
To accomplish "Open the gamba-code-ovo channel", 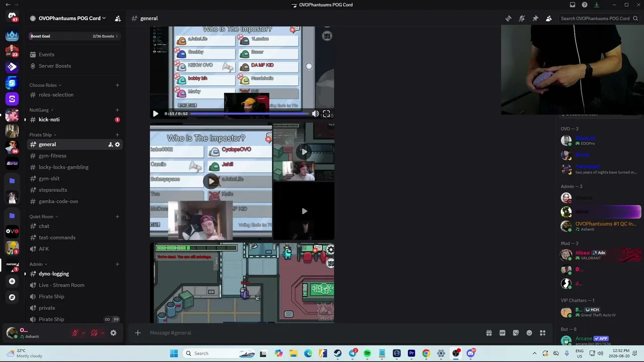I will pos(74,202).
